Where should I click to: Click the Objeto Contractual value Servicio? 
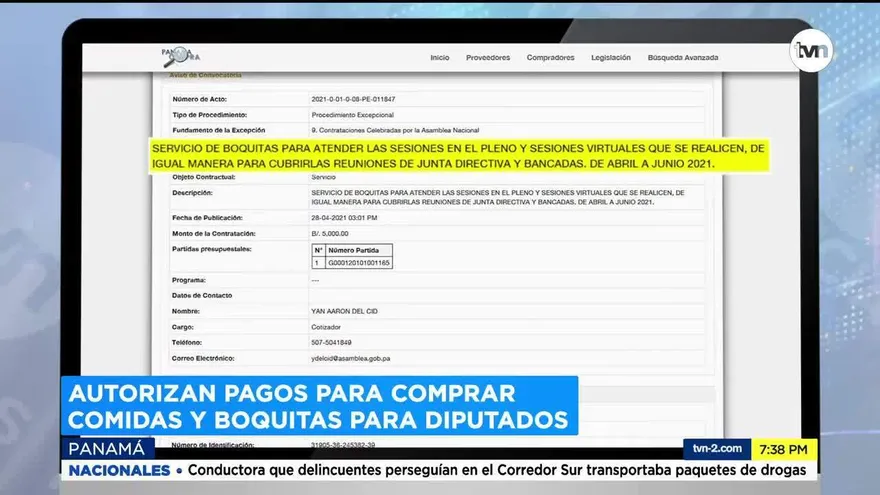tap(323, 177)
